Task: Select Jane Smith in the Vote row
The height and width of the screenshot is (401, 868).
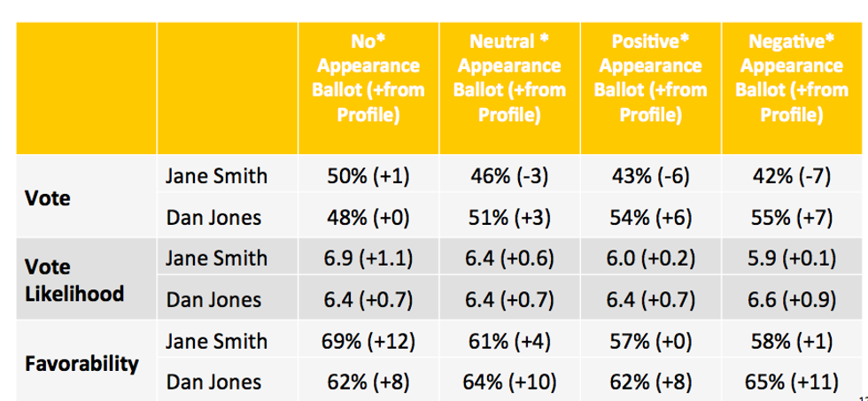Action: pyautogui.click(x=216, y=176)
